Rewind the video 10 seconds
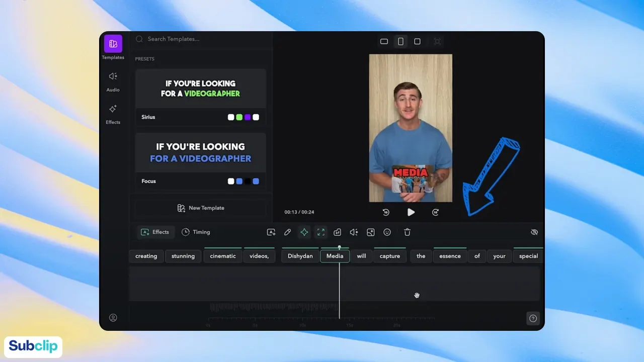Screen dimensions: 644x362 pos(386,212)
